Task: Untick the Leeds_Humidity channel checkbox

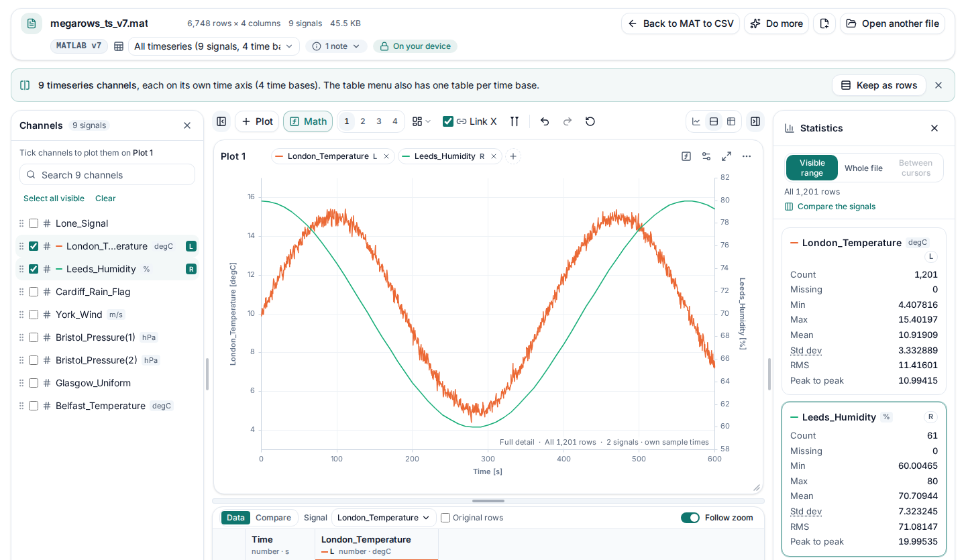Action: [x=34, y=269]
